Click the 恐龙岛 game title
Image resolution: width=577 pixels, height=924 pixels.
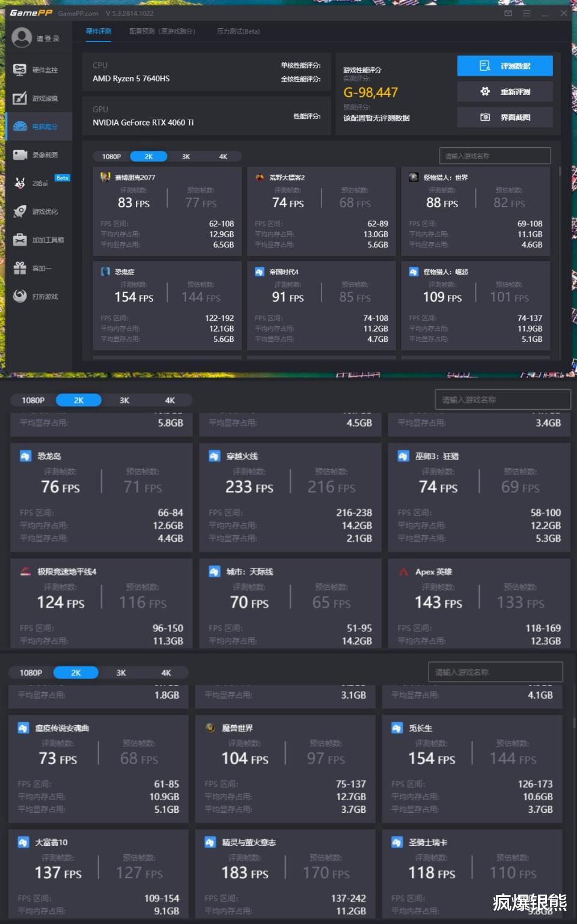click(x=49, y=456)
